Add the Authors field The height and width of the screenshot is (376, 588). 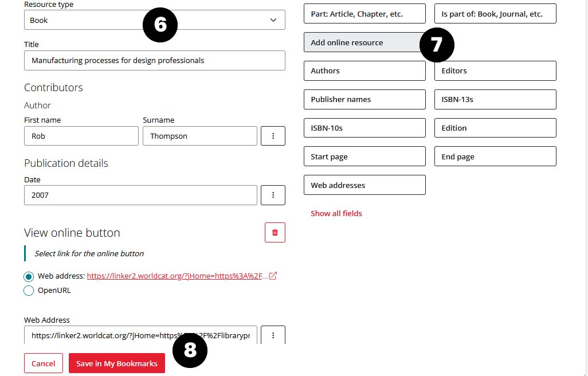pos(364,70)
